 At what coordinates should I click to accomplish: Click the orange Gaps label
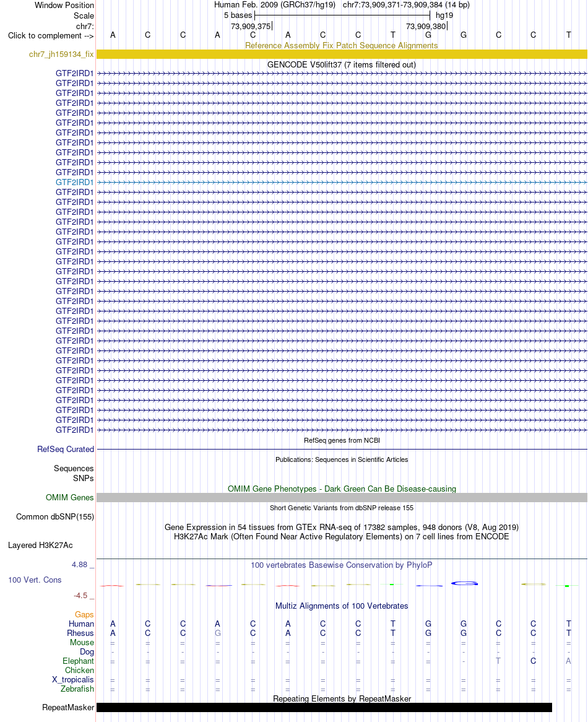point(84,615)
